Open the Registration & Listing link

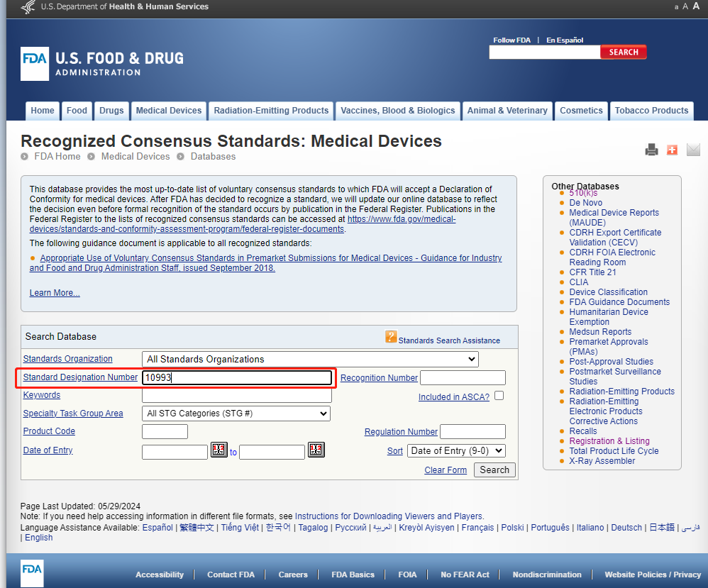click(x=609, y=441)
